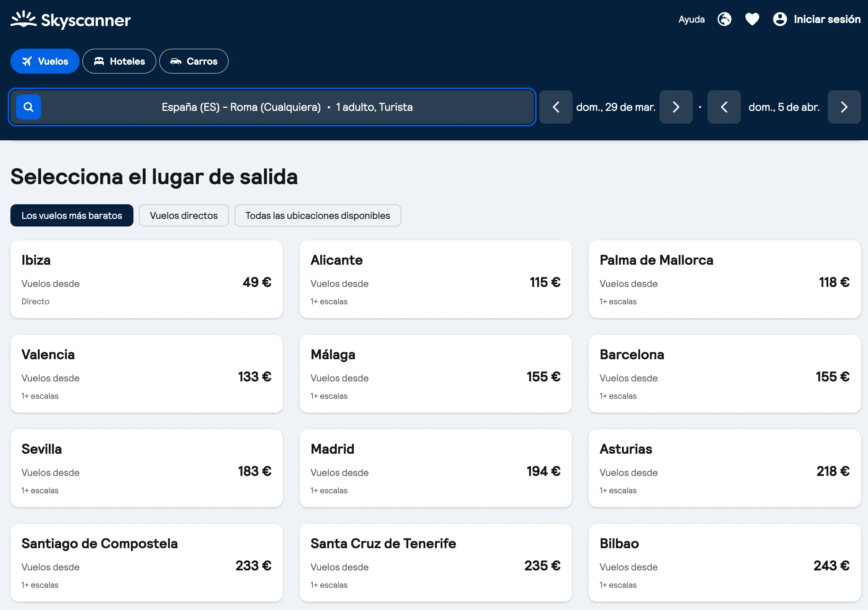Switch to the Hoteles tab
Screen dimensions: 868x610
[x=119, y=61]
